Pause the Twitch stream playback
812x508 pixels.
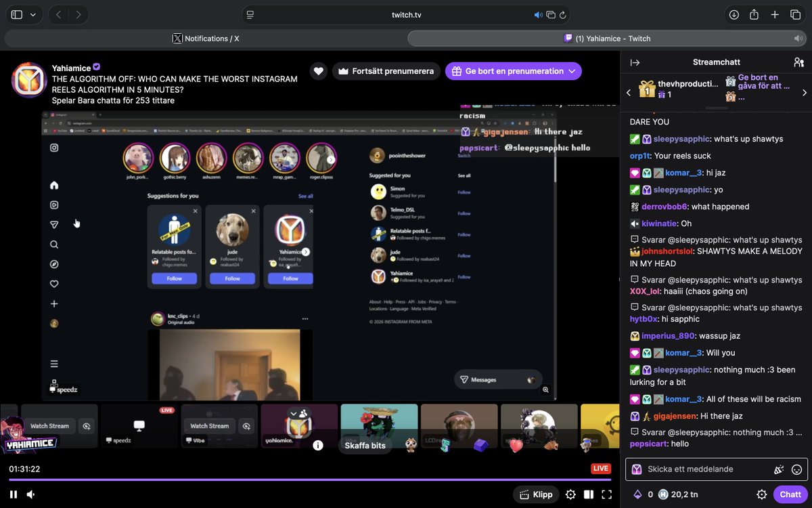pyautogui.click(x=14, y=494)
